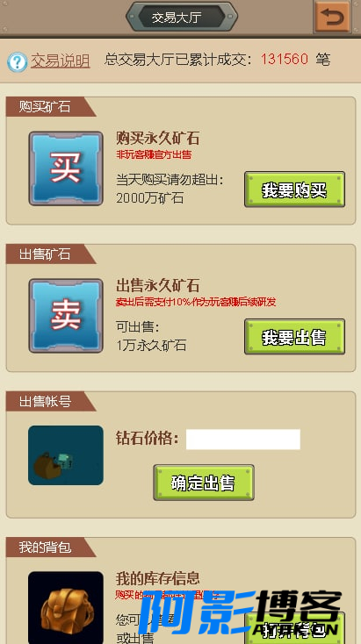The height and width of the screenshot is (644, 361).
Task: Select the 我的背包 section tab label
Action: coord(45,547)
